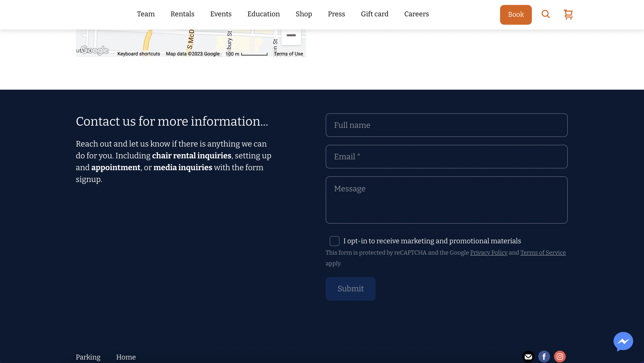Zoom out the map with minus button
644x363 pixels.
(x=291, y=36)
